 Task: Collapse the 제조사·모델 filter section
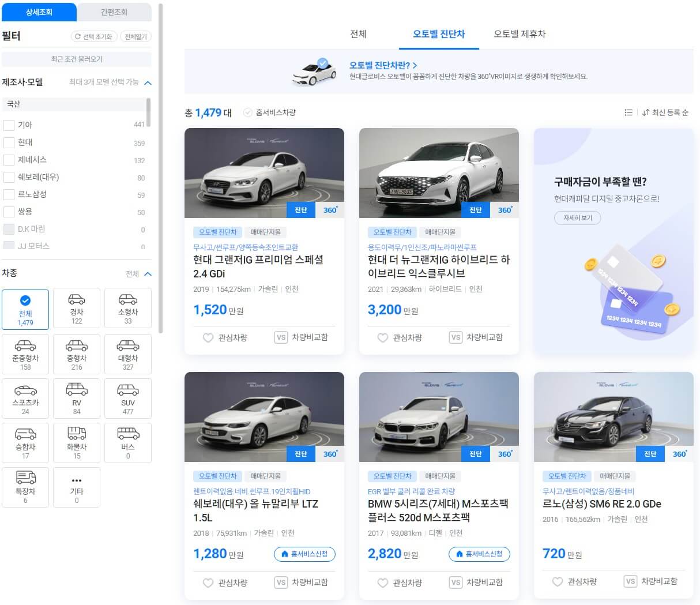click(148, 83)
